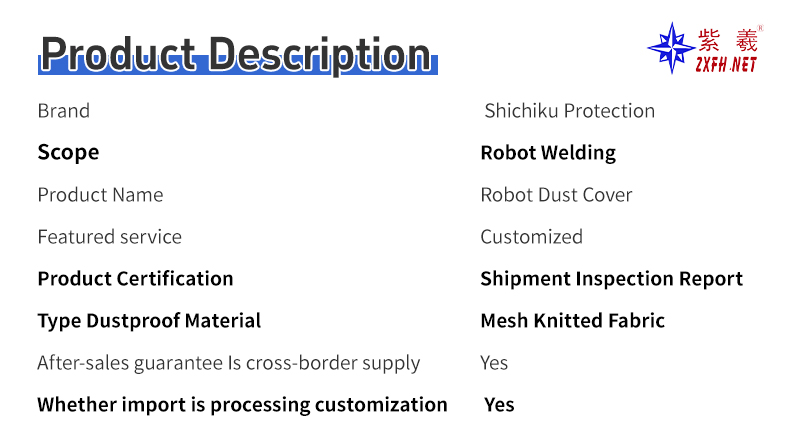Select the Robot Dust Cover text

[556, 195]
